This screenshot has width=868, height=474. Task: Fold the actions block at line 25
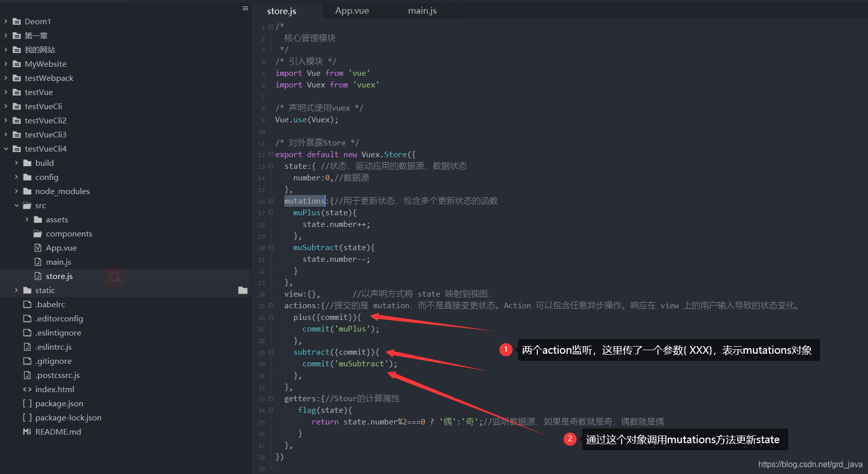271,306
